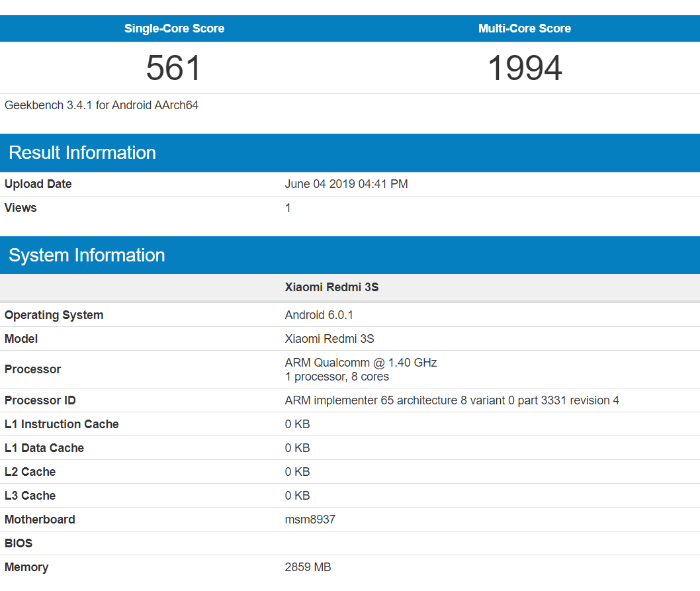Screen dimensions: 700x591
Task: Click the Upload Date label
Action: pos(38,184)
